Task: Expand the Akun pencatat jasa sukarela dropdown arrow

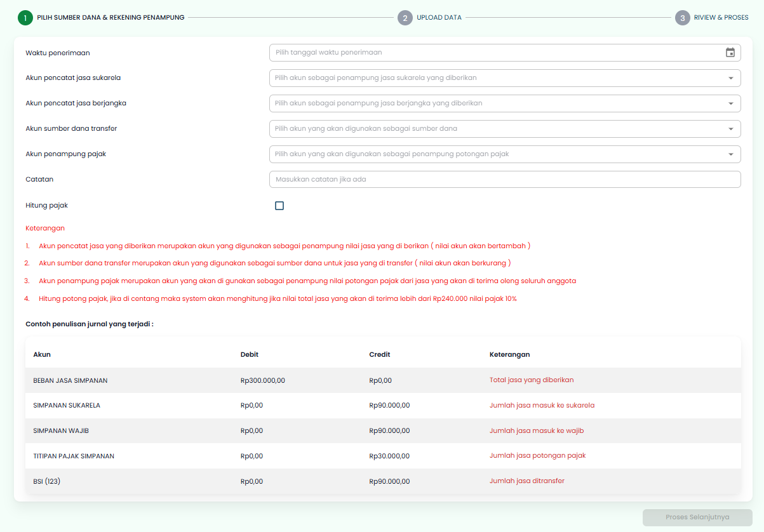Action: (730, 78)
